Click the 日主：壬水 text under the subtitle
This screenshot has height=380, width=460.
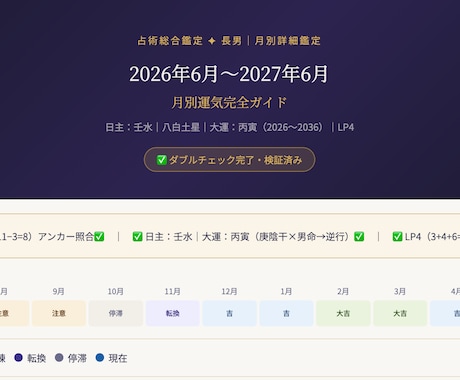129,127
